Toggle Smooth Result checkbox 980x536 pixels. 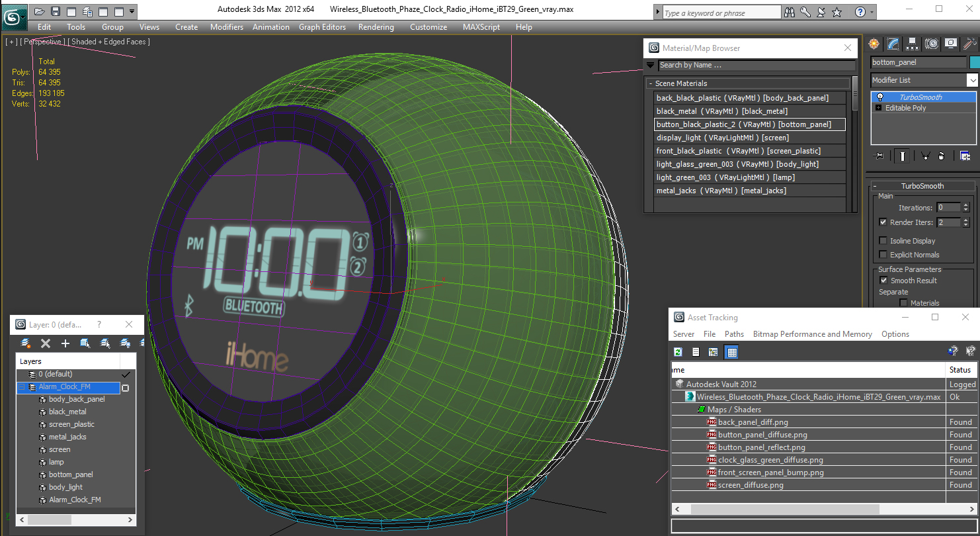[x=883, y=281]
